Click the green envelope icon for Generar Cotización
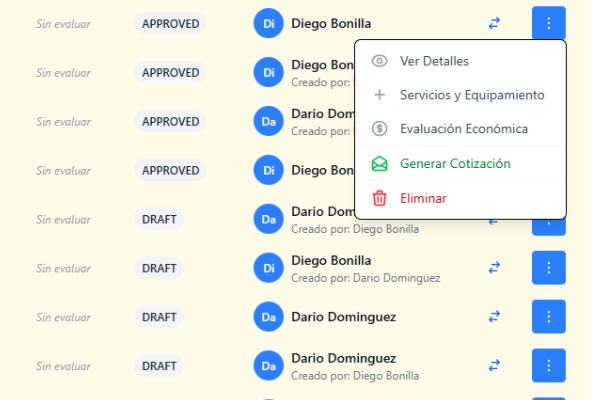 (379, 163)
